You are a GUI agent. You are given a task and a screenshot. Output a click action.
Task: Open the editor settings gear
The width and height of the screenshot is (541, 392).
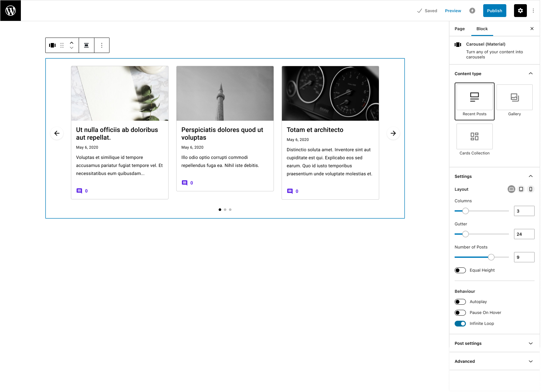point(520,11)
